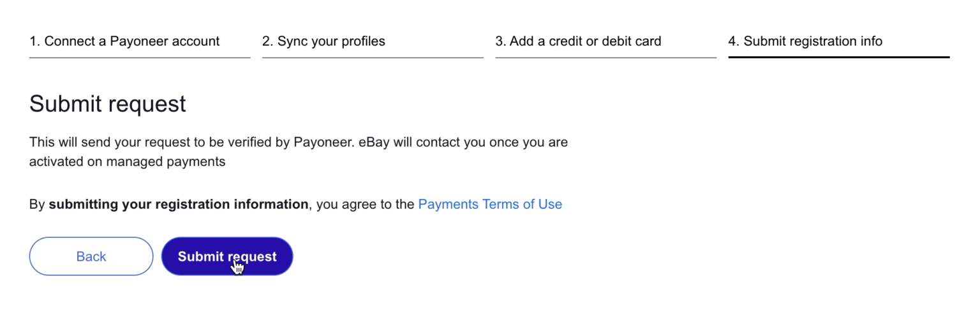Click the Submit request page heading
This screenshot has height=331, width=980.
click(108, 104)
